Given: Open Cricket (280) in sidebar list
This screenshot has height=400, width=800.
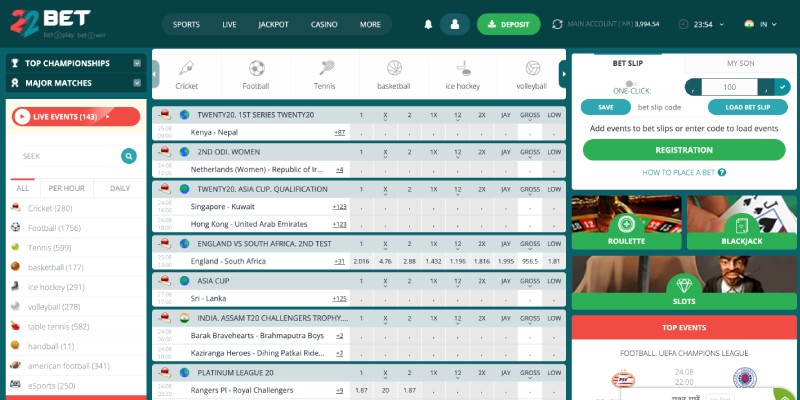Looking at the screenshot, I should click(x=76, y=208).
